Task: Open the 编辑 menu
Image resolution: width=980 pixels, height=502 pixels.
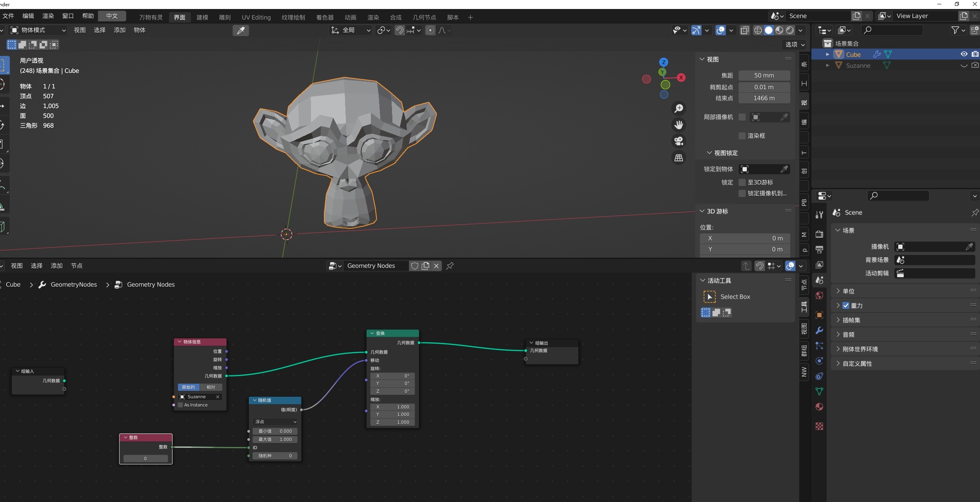Action: click(28, 16)
